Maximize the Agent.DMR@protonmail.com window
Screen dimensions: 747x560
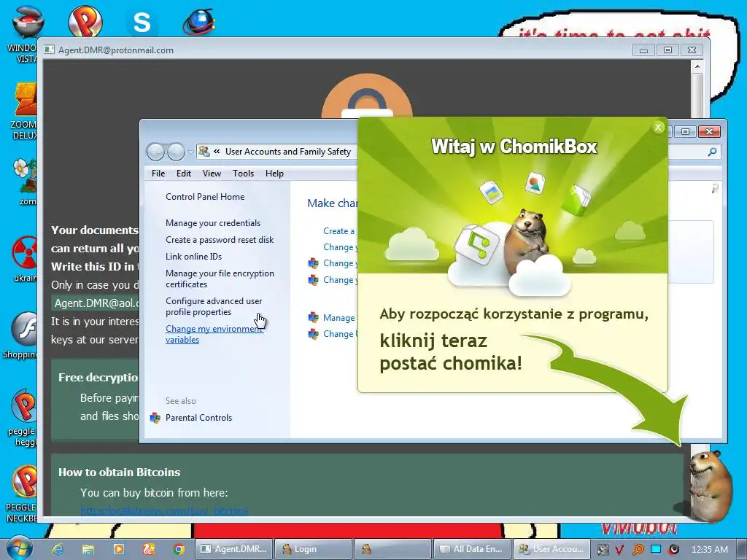667,50
